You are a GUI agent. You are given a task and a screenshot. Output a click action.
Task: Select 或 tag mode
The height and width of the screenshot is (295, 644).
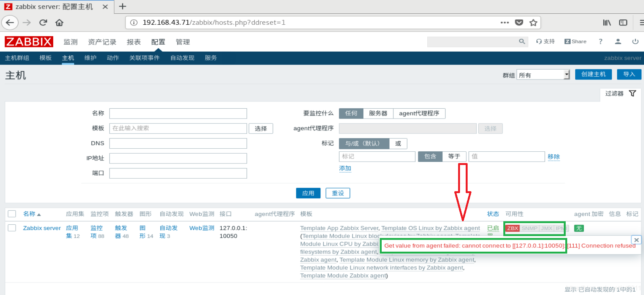[x=398, y=143]
